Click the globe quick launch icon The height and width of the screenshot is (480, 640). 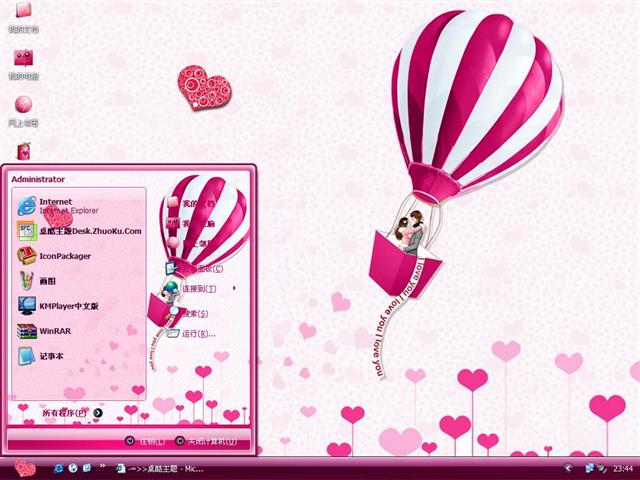73,468
